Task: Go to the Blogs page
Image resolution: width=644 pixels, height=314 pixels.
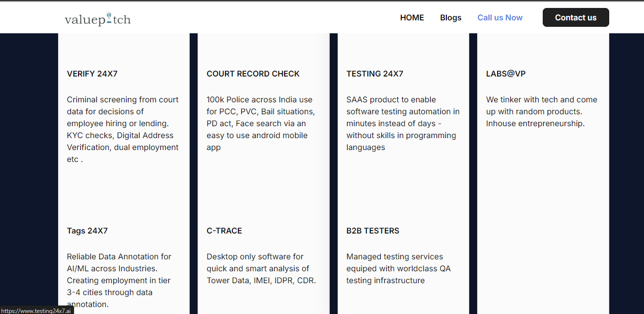Action: point(451,18)
